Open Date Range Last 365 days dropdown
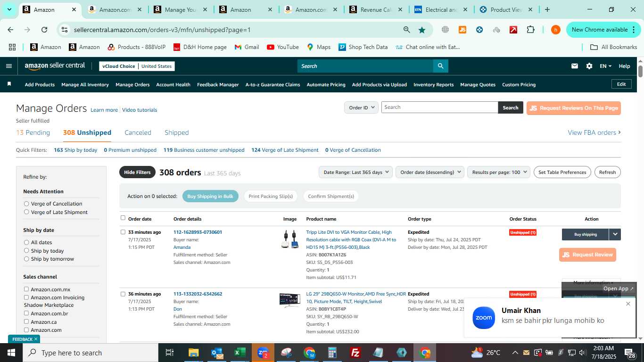The height and width of the screenshot is (362, 644). (x=355, y=172)
